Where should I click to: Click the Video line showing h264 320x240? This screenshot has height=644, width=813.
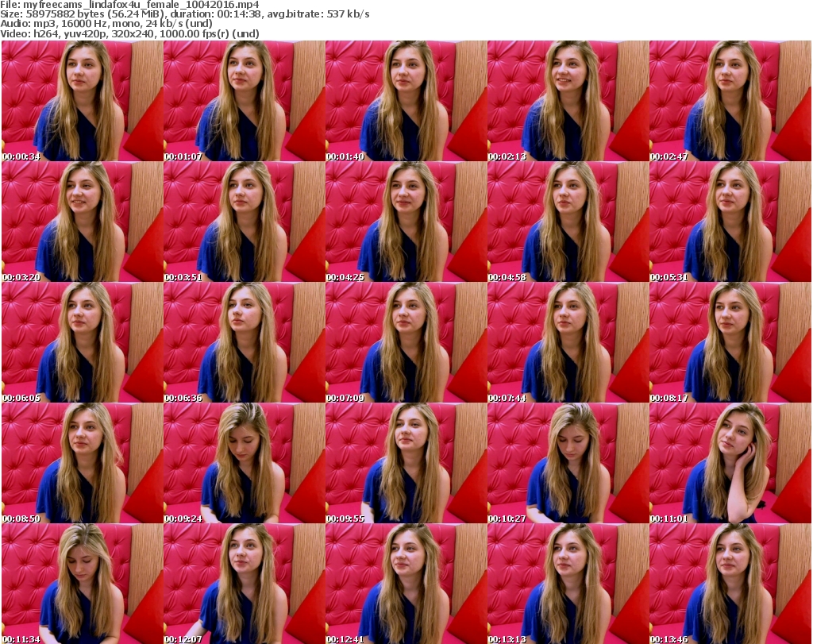click(x=129, y=33)
